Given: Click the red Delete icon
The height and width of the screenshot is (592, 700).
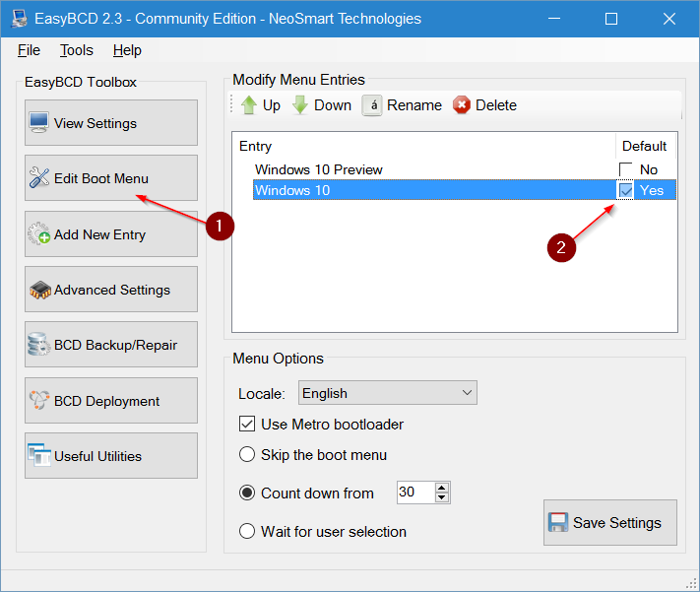Looking at the screenshot, I should pyautogui.click(x=461, y=105).
